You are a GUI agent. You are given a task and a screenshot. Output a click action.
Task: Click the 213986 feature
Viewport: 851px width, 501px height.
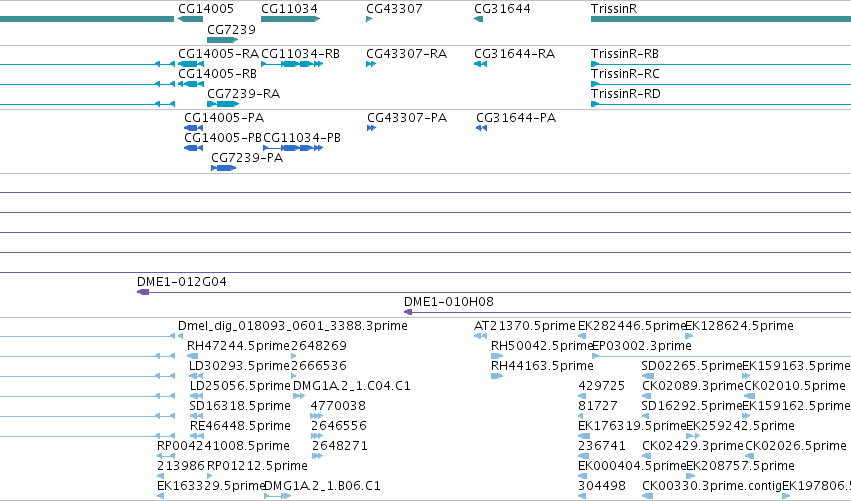coord(160,476)
